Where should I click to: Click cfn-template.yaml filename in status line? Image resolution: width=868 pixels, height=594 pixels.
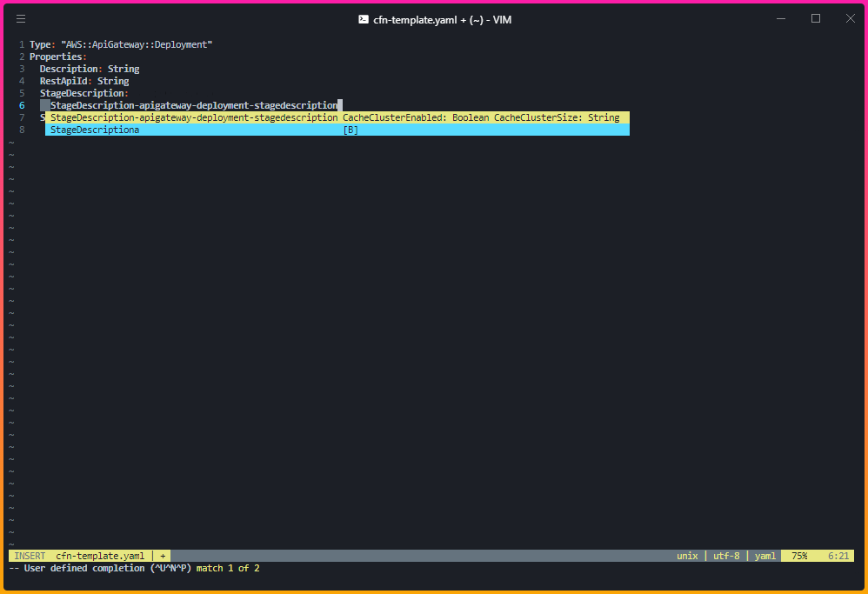click(x=100, y=556)
